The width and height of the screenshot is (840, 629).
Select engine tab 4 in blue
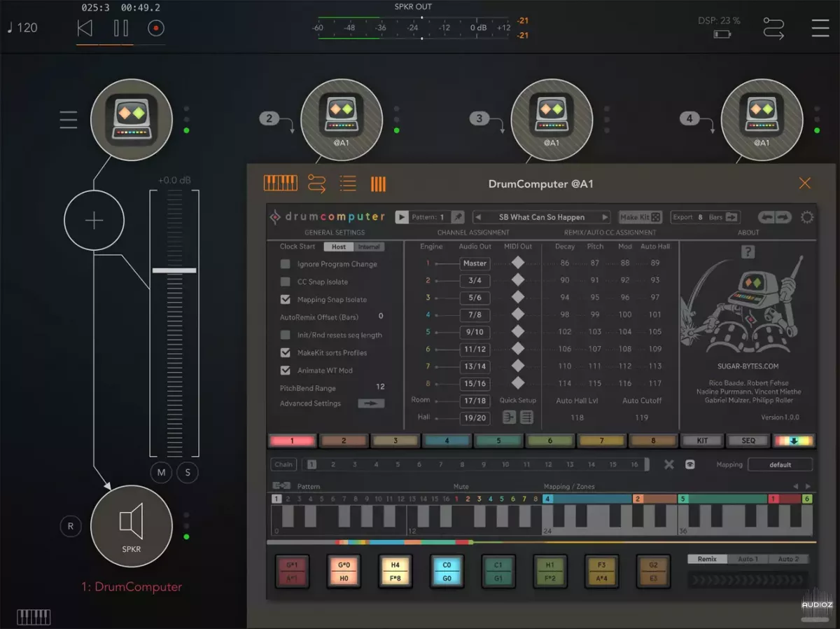447,441
